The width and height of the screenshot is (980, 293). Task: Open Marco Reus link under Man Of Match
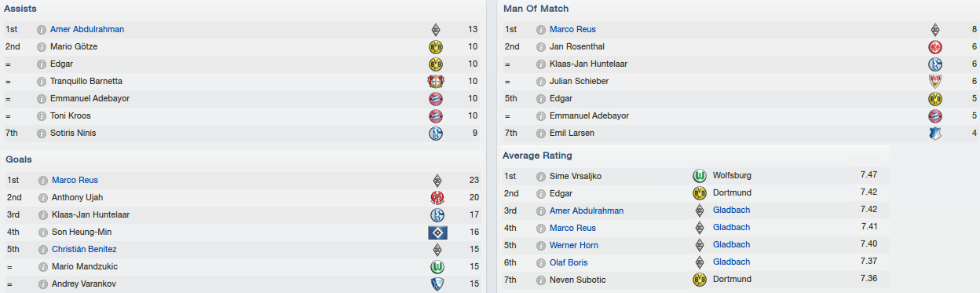572,29
